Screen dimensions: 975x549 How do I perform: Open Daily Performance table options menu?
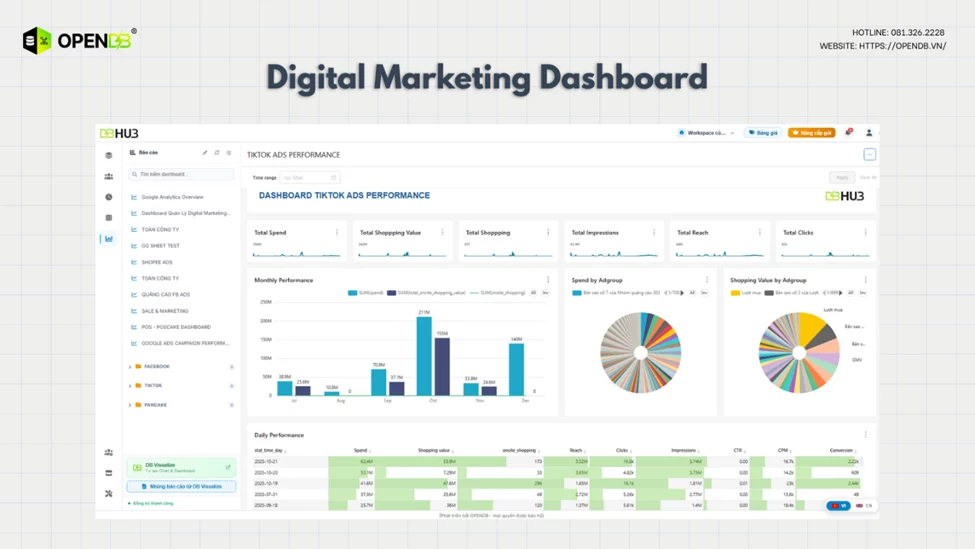pyautogui.click(x=866, y=435)
